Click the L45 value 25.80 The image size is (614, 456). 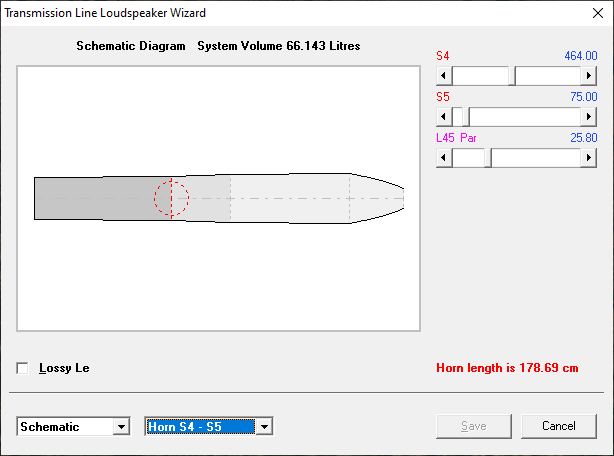[x=583, y=138]
